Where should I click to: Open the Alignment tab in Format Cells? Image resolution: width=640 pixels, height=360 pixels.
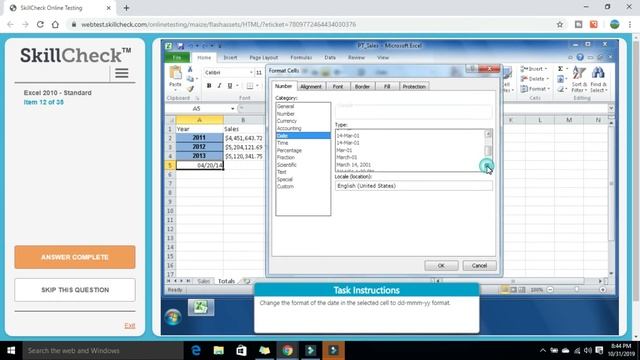coord(311,87)
